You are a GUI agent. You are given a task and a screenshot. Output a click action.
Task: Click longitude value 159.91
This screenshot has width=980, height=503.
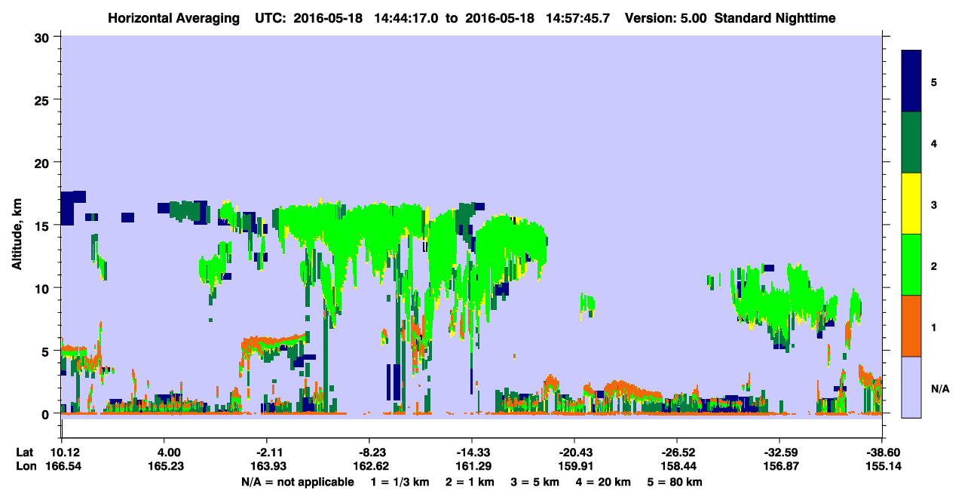[x=574, y=467]
